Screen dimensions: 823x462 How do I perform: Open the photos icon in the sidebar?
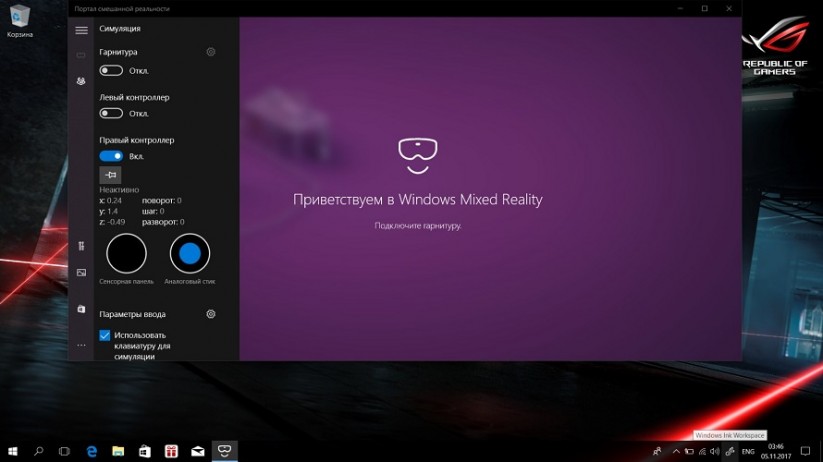click(81, 272)
